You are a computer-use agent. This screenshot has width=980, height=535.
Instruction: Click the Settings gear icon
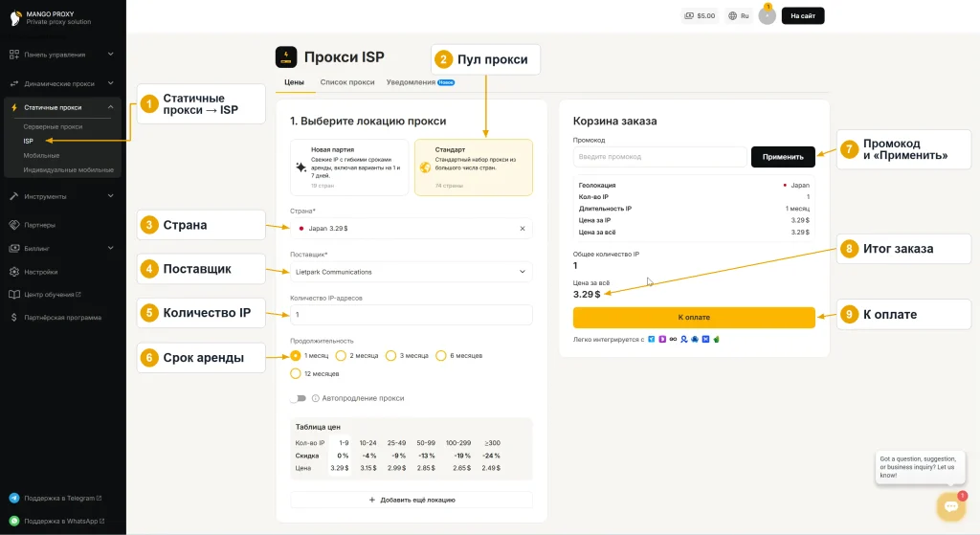point(14,272)
